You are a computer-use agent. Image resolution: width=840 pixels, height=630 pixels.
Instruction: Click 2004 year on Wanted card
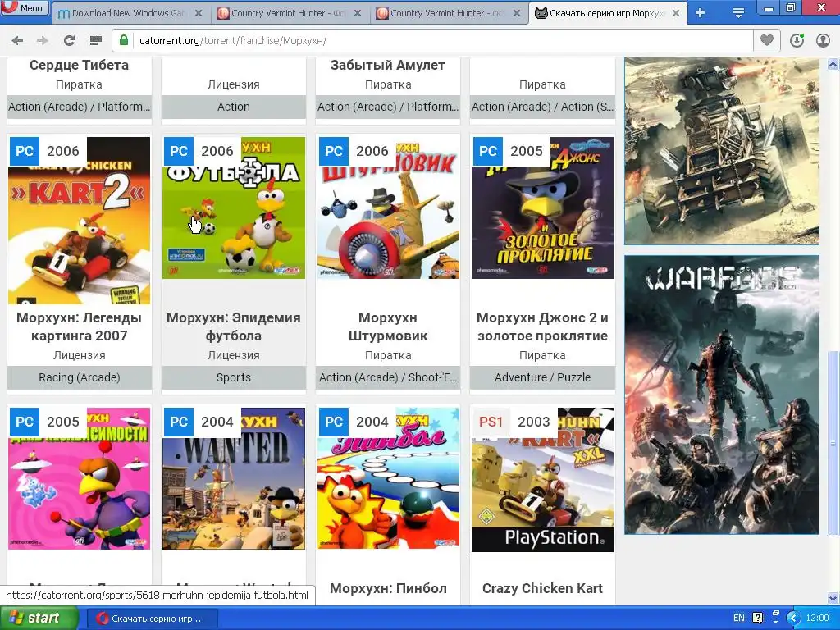[217, 422]
